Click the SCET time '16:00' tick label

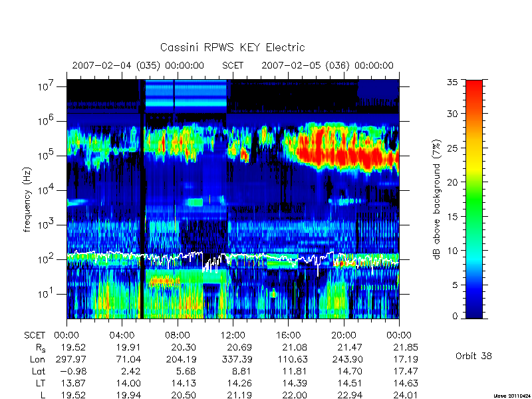[x=288, y=336]
